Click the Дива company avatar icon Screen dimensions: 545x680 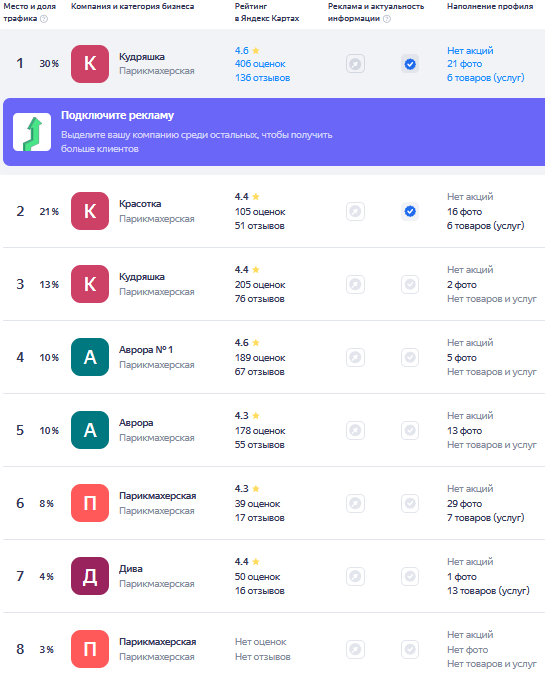[90, 576]
